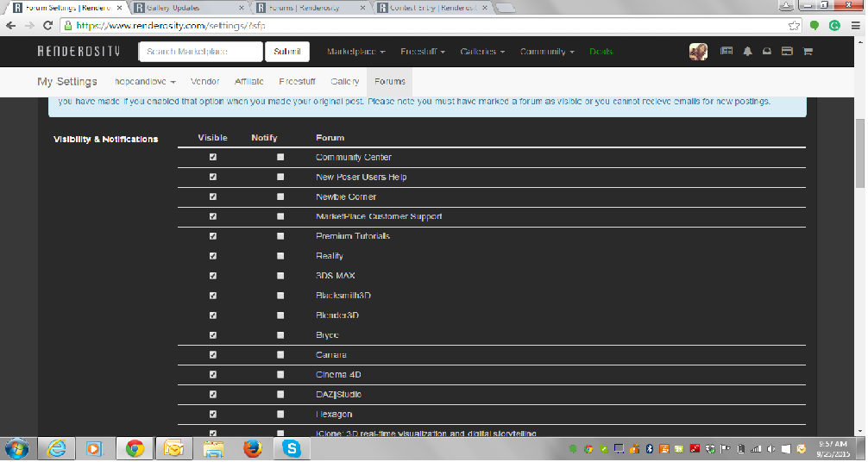Click the Search Marketplace input field

pyautogui.click(x=200, y=52)
